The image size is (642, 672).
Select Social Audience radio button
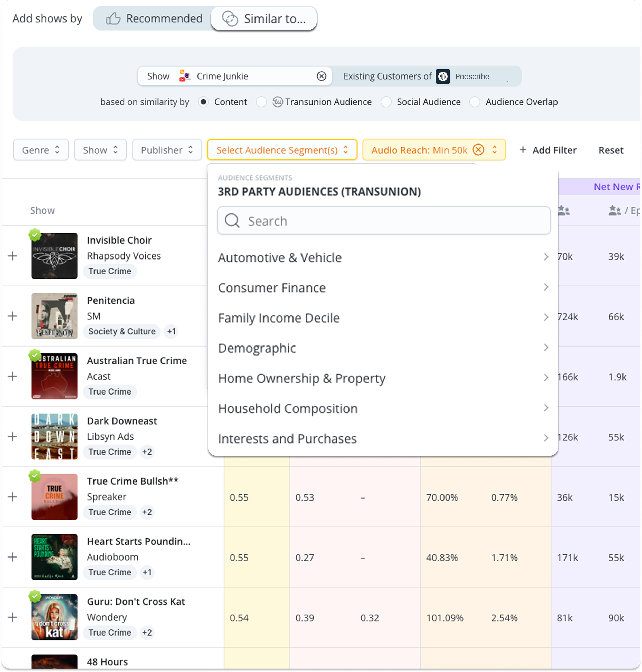coord(386,102)
